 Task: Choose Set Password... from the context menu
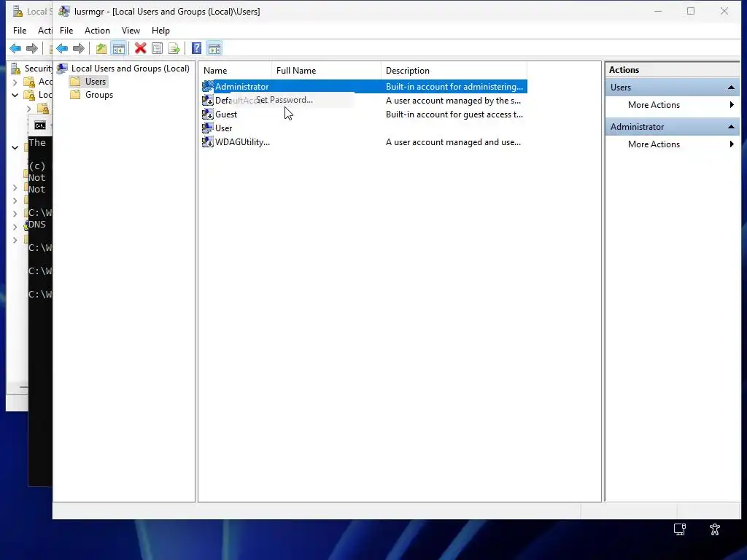pos(285,100)
